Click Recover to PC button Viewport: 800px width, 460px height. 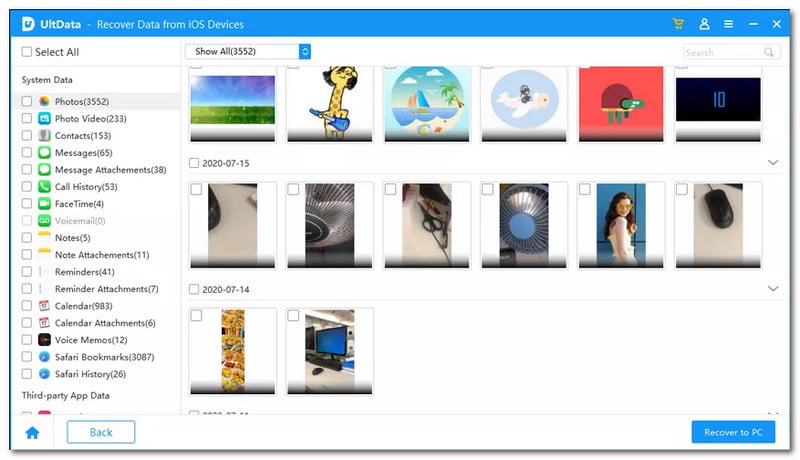pos(733,432)
